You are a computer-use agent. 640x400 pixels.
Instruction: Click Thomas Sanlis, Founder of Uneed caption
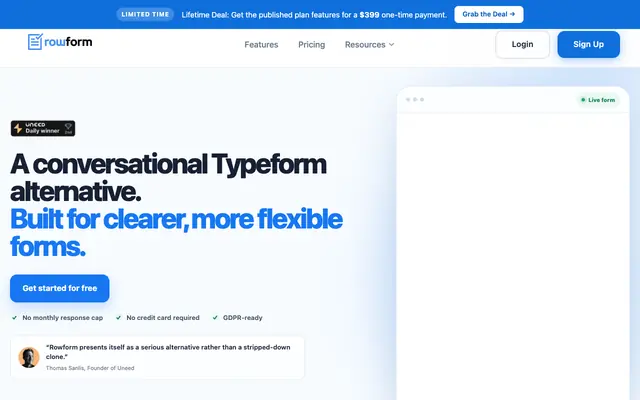90,368
